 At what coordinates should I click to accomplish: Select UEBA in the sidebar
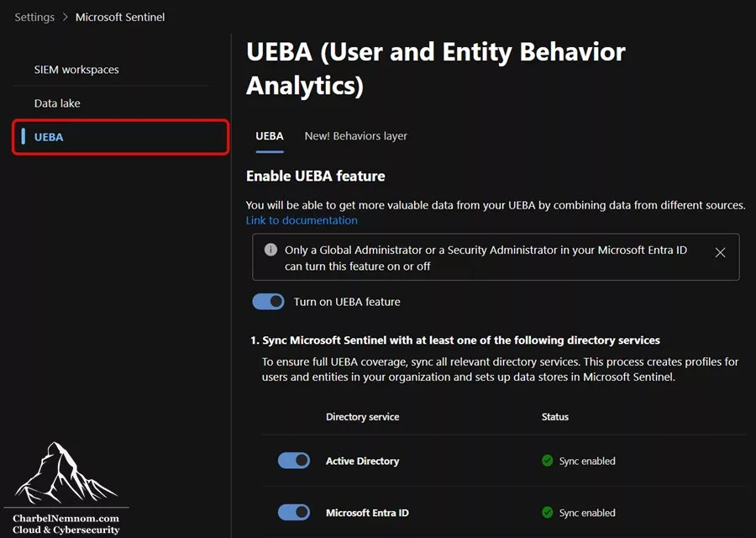(x=120, y=137)
